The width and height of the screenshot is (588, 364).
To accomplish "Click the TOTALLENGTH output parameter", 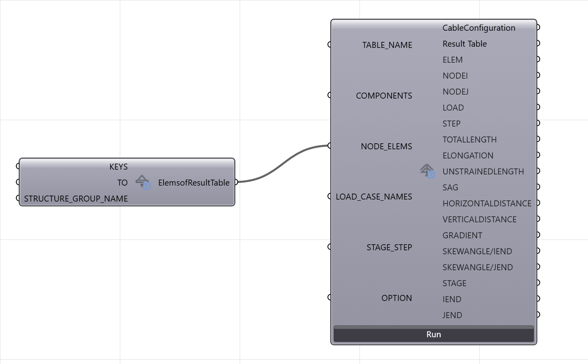I will (x=469, y=140).
